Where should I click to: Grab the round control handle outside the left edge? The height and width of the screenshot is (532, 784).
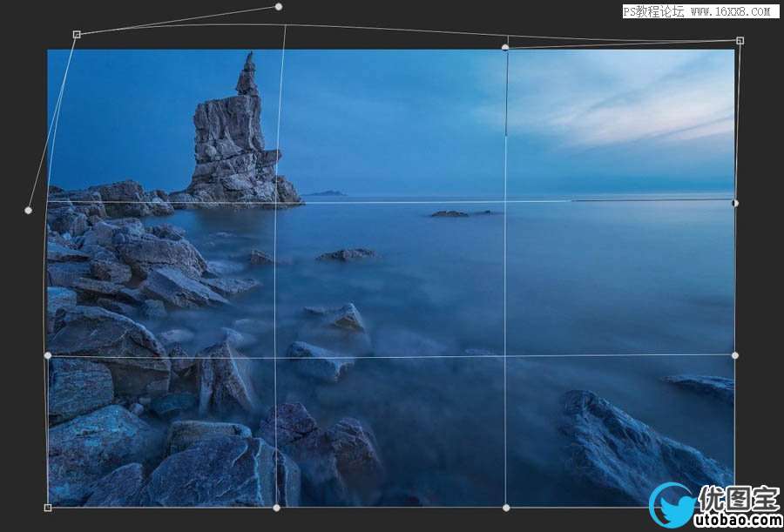click(28, 211)
